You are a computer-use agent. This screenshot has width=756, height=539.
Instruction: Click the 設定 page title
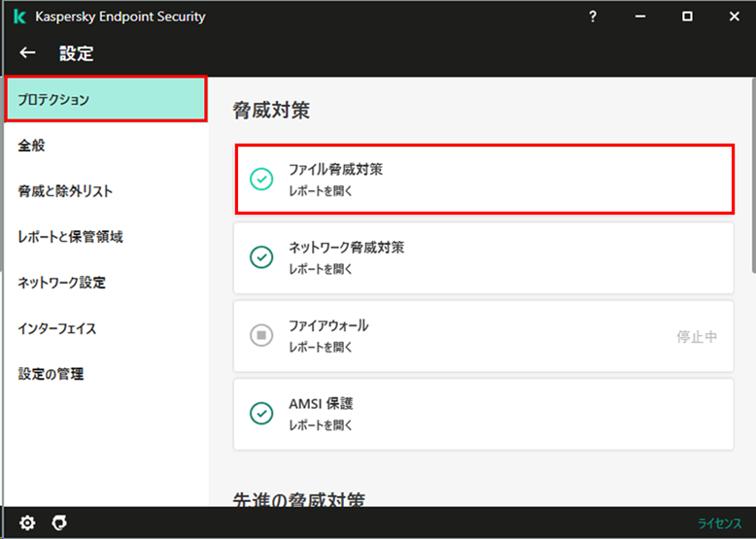coord(76,53)
